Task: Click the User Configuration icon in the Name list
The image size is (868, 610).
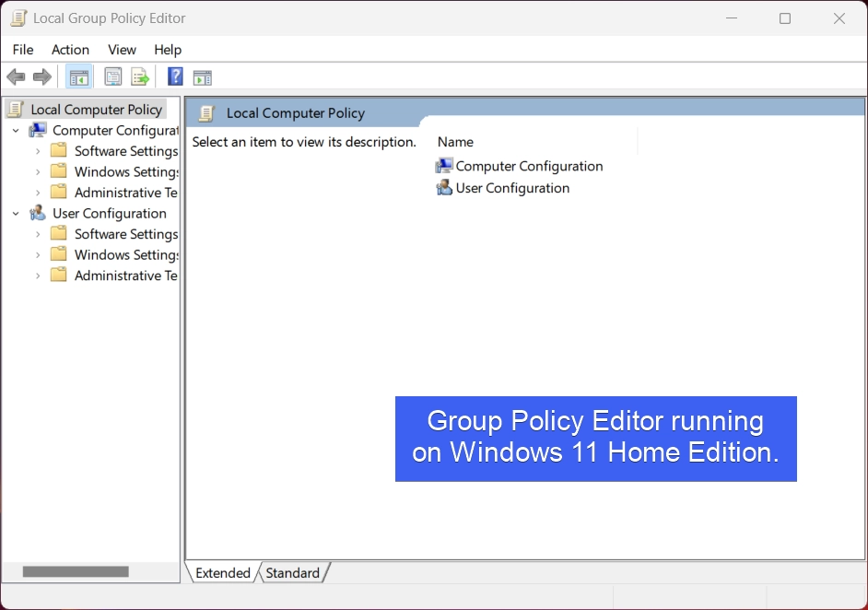Action: tap(444, 188)
